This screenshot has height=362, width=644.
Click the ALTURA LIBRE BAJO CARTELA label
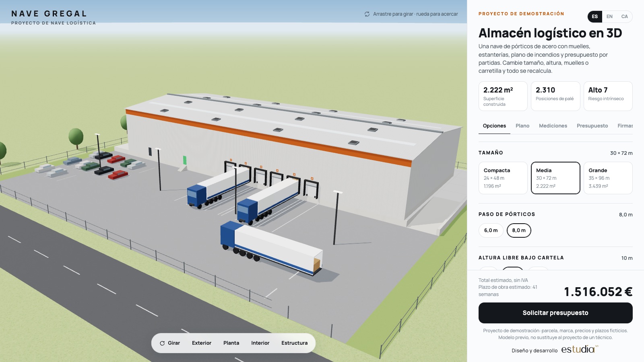[x=521, y=258]
